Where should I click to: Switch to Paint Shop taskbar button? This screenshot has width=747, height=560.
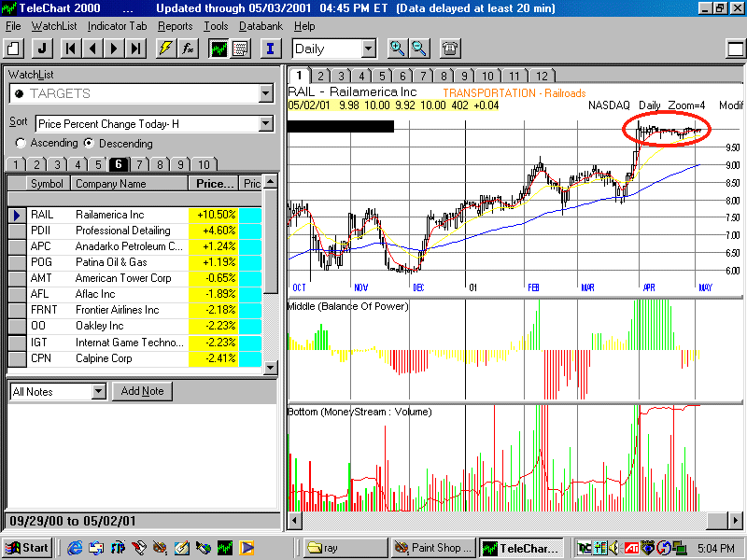pos(433,548)
